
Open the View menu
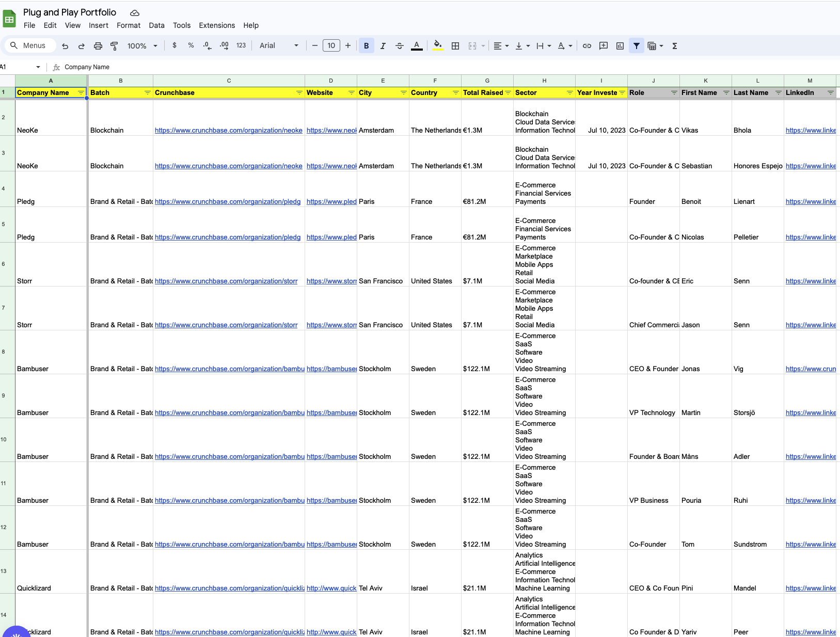point(73,25)
